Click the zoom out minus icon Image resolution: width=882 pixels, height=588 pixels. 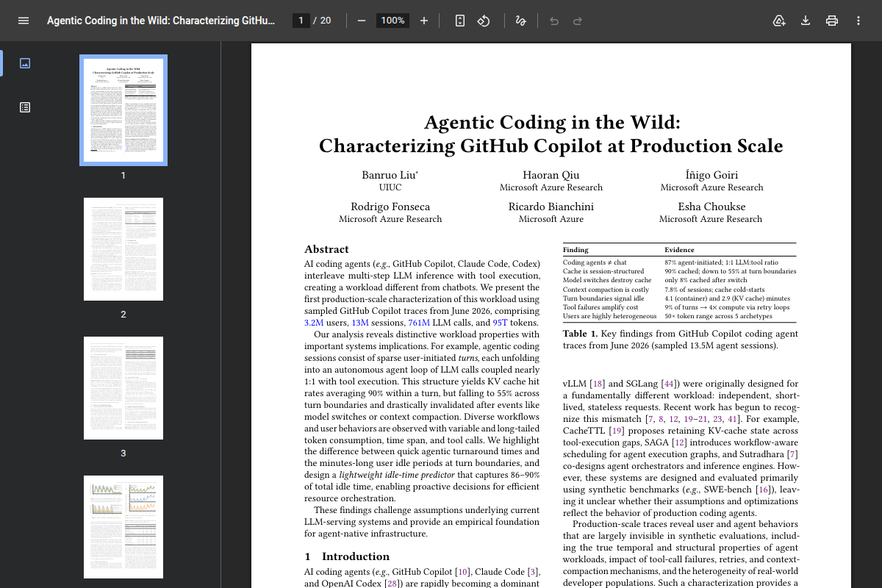pyautogui.click(x=361, y=21)
